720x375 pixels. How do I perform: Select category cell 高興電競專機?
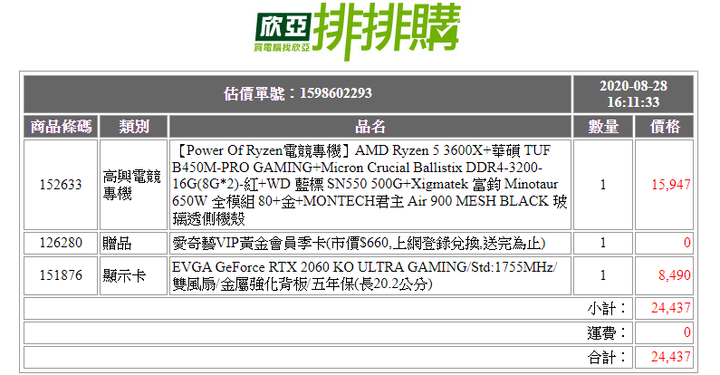(x=134, y=185)
